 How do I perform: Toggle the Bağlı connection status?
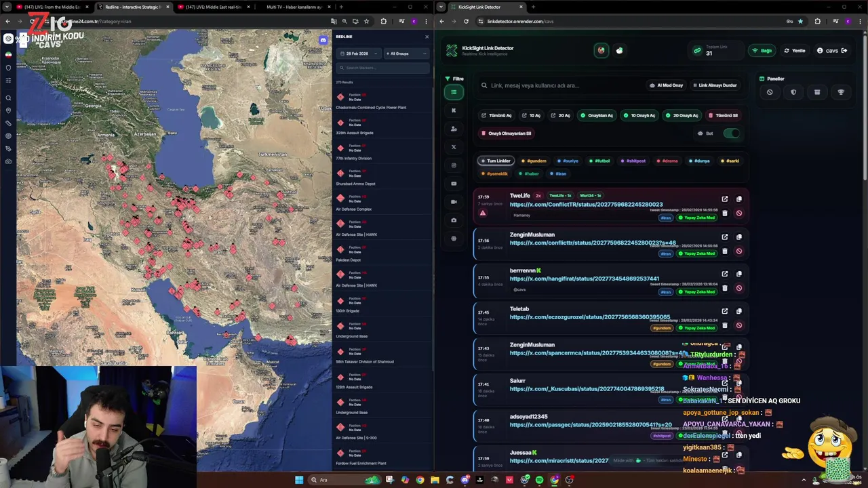point(762,51)
